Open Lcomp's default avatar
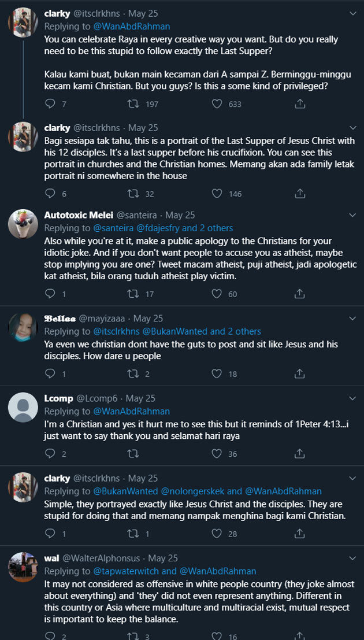The width and height of the screenshot is (364, 640). (x=23, y=408)
